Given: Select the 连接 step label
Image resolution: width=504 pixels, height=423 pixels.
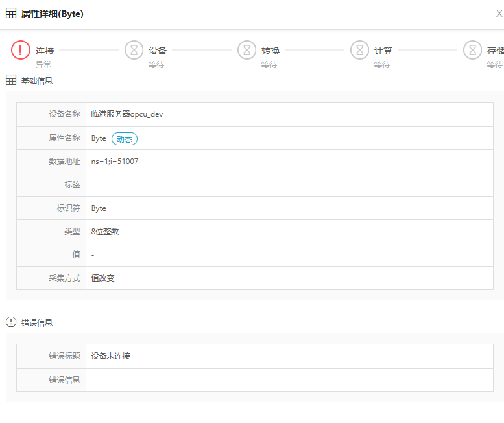Looking at the screenshot, I should tap(45, 51).
